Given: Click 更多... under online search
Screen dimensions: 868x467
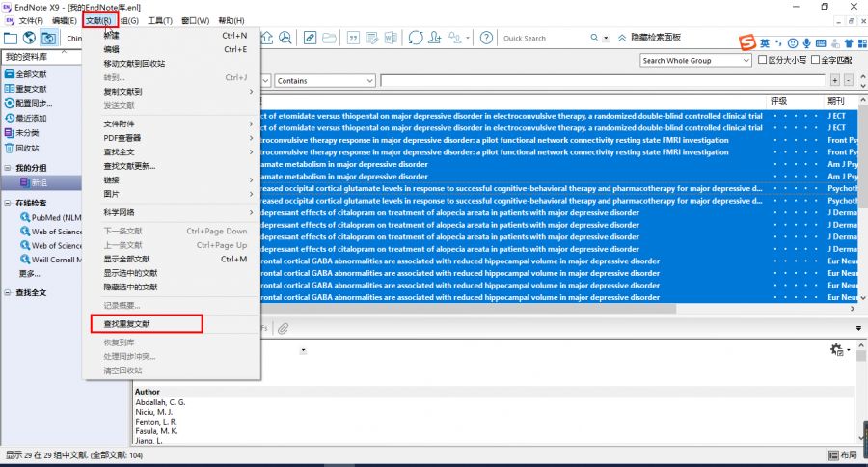Looking at the screenshot, I should [x=29, y=273].
